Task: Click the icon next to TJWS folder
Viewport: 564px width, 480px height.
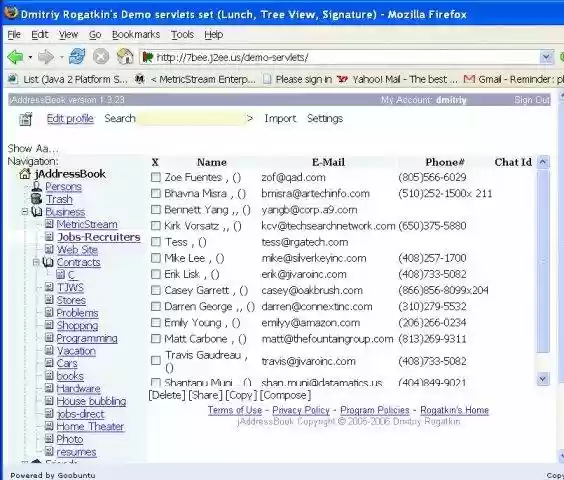Action: (x=49, y=287)
